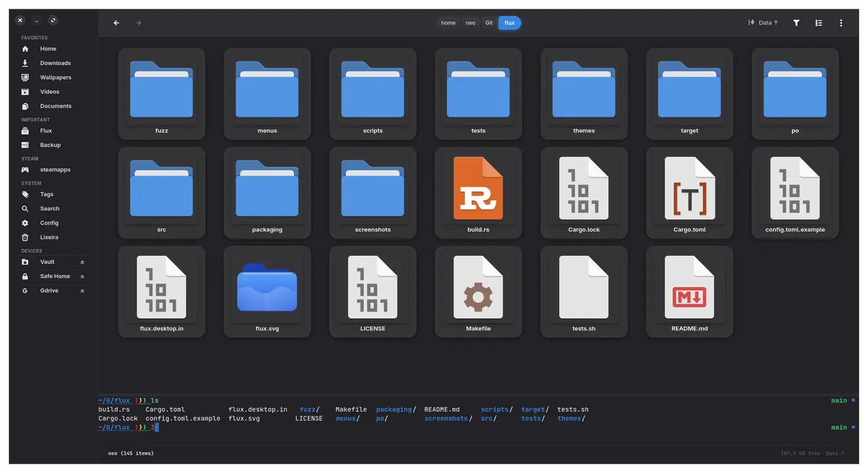The width and height of the screenshot is (868, 473).
Task: Select the tests.sh file
Action: [584, 292]
